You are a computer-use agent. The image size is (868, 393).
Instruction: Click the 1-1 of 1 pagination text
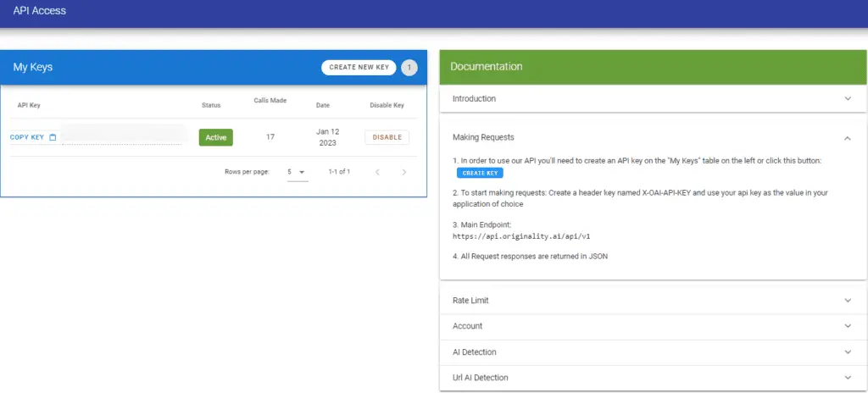pos(339,172)
